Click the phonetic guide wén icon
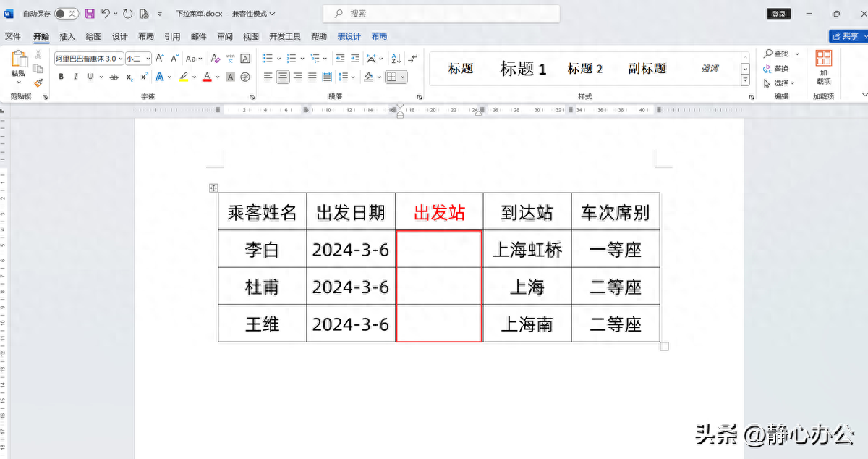 (x=230, y=59)
